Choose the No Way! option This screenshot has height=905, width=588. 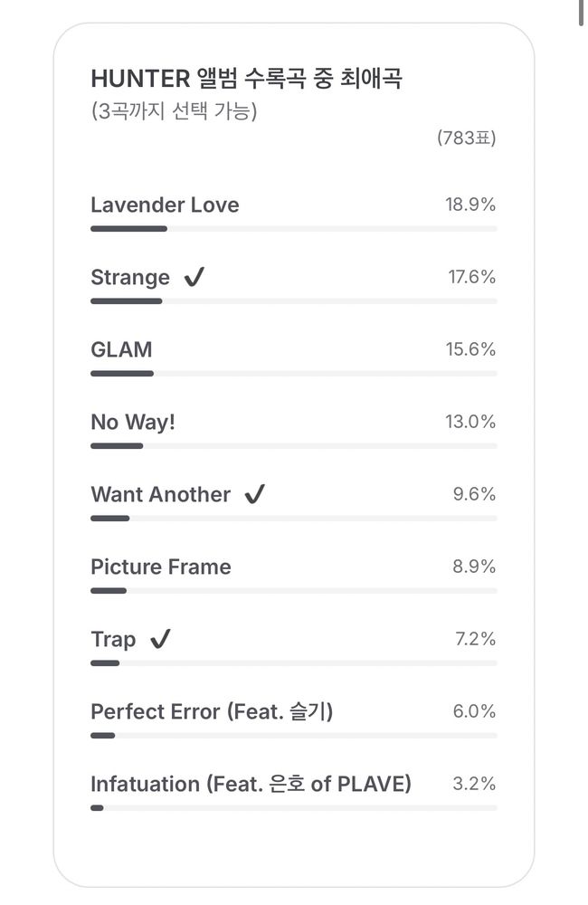pos(294,429)
